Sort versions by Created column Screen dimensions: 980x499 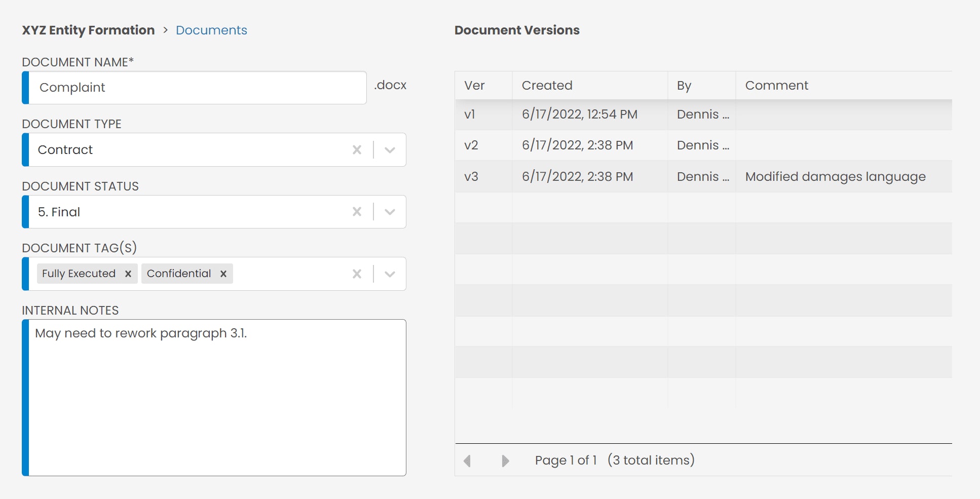point(590,85)
